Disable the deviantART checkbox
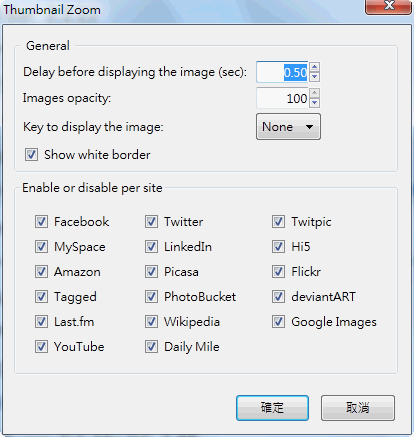The height and width of the screenshot is (437, 414). [278, 297]
